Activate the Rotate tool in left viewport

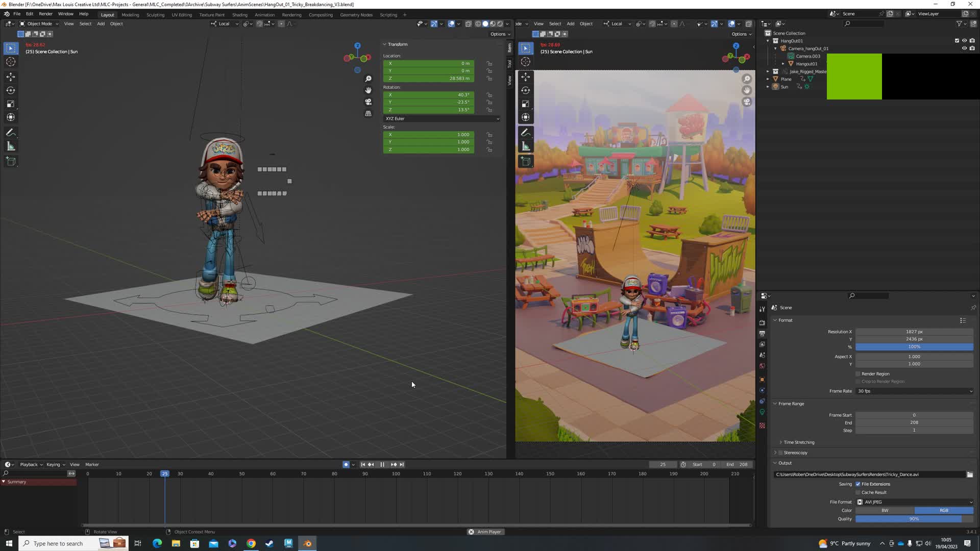tap(11, 90)
